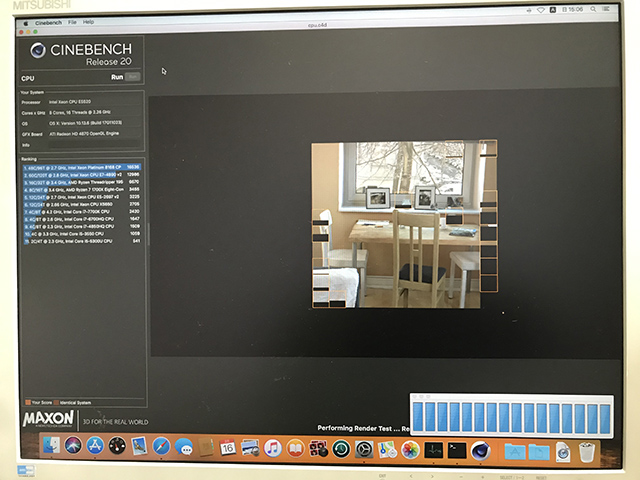Image resolution: width=640 pixels, height=480 pixels.
Task: Open the Apple menu
Action: tap(26, 23)
